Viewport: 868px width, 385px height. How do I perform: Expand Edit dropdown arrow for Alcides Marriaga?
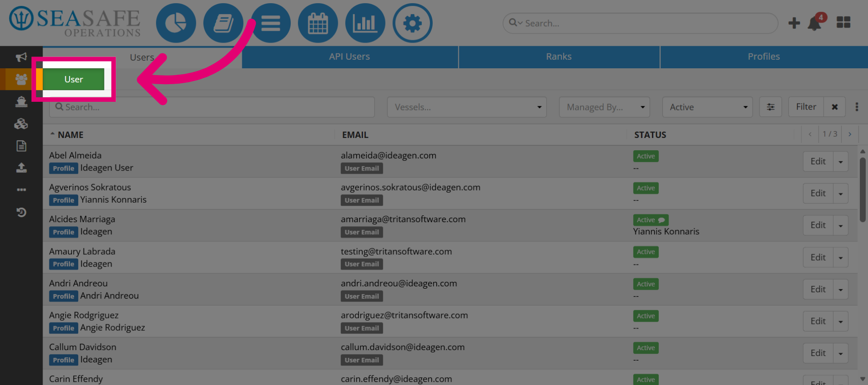[x=840, y=225]
